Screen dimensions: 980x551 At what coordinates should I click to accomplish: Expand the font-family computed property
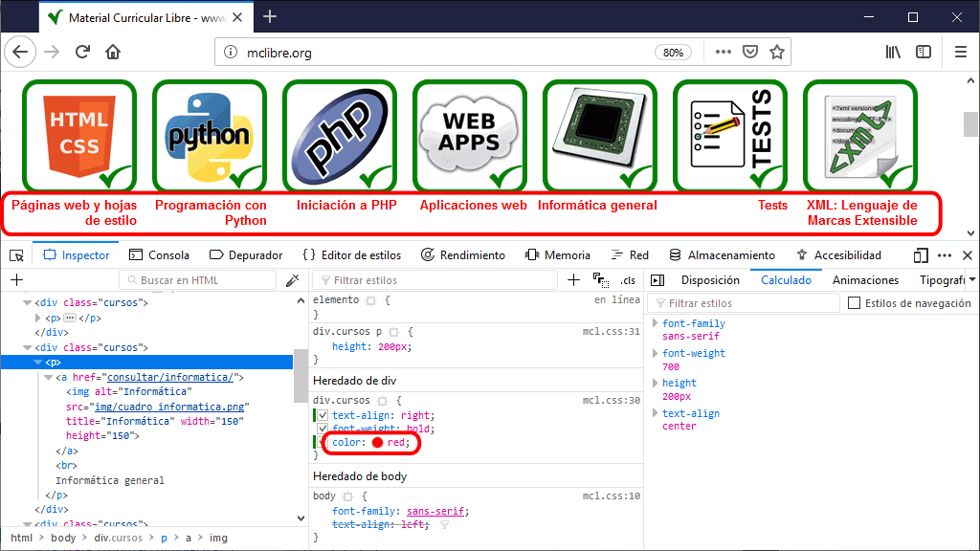tap(656, 323)
